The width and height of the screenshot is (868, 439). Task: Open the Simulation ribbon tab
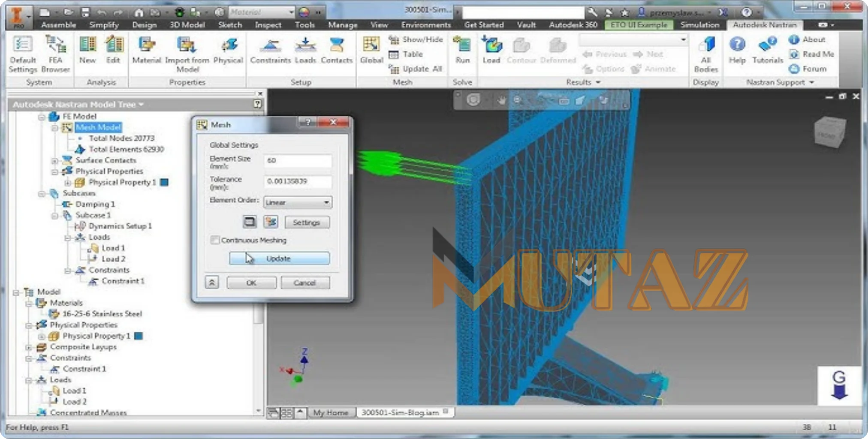699,25
